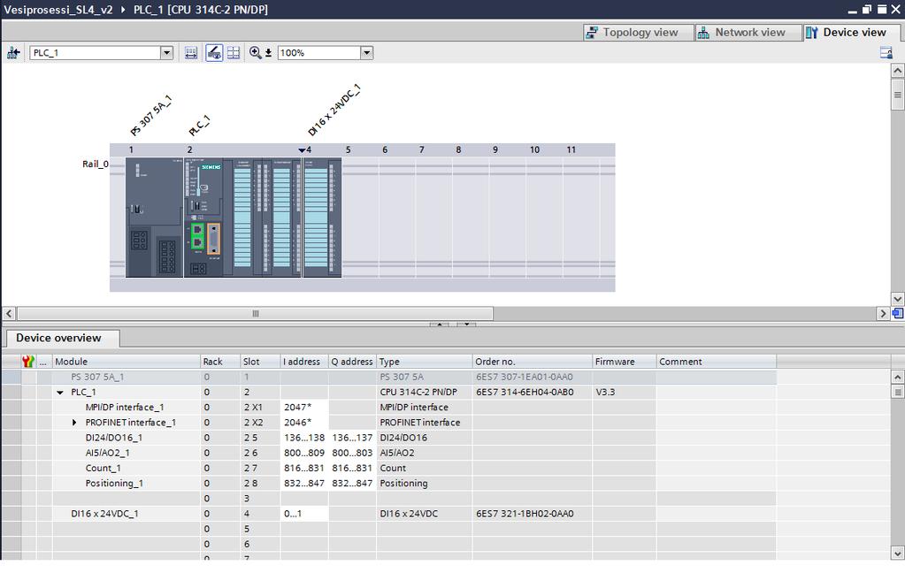Viewport: 905px width, 588px height.
Task: Click the Vesiprosessi_SL4_v2 breadcrumb
Action: [58, 10]
